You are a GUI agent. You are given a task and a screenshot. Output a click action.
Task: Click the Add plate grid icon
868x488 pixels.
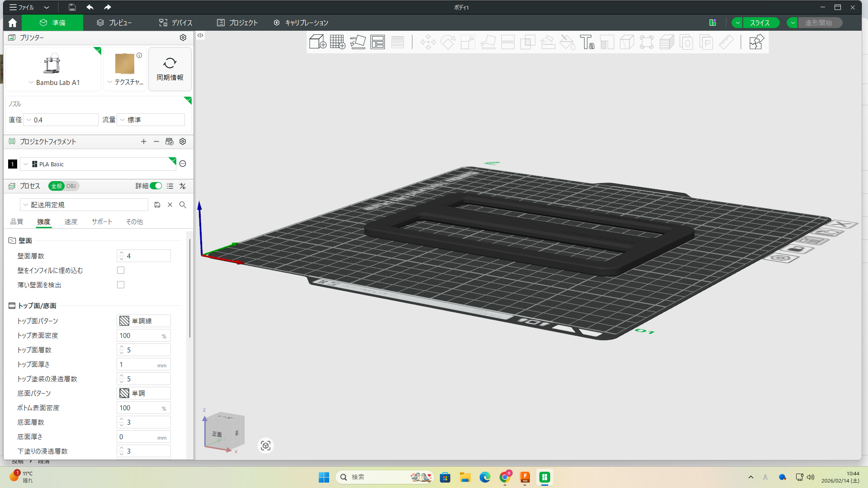pos(337,42)
